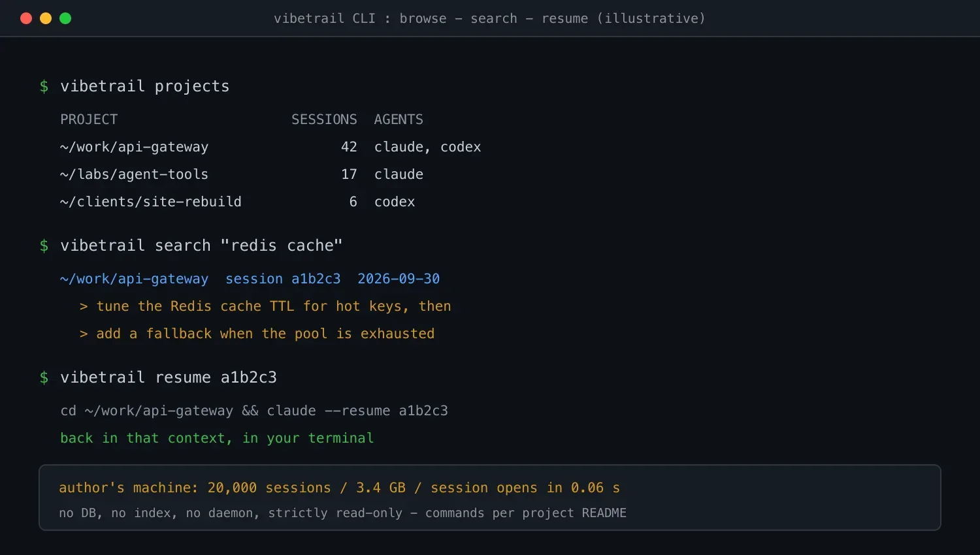Image resolution: width=980 pixels, height=555 pixels.
Task: Click the PROJECT column header
Action: pyautogui.click(x=89, y=119)
